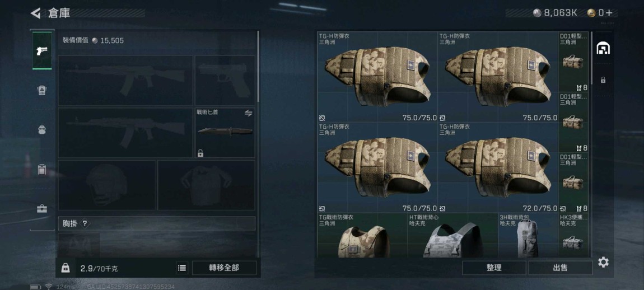Toggle the list view icon near weight
The height and width of the screenshot is (290, 644).
[x=182, y=268]
